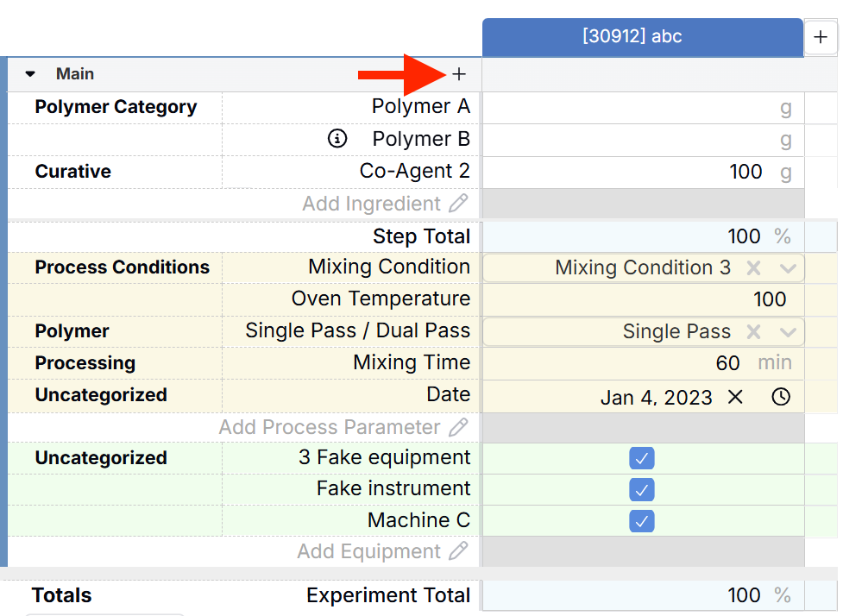Uncheck the Fake instrument checkbox
Image resolution: width=843 pixels, height=616 pixels.
[641, 490]
